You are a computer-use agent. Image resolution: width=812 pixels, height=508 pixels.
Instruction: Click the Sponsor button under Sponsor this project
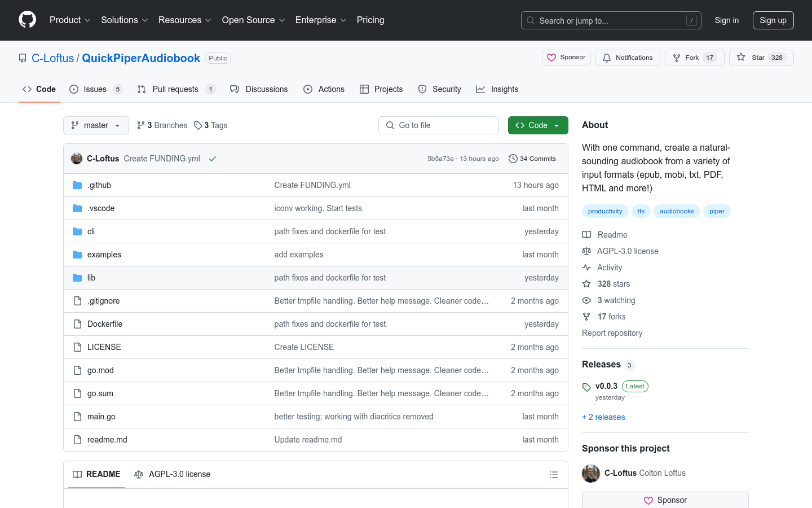coord(665,500)
